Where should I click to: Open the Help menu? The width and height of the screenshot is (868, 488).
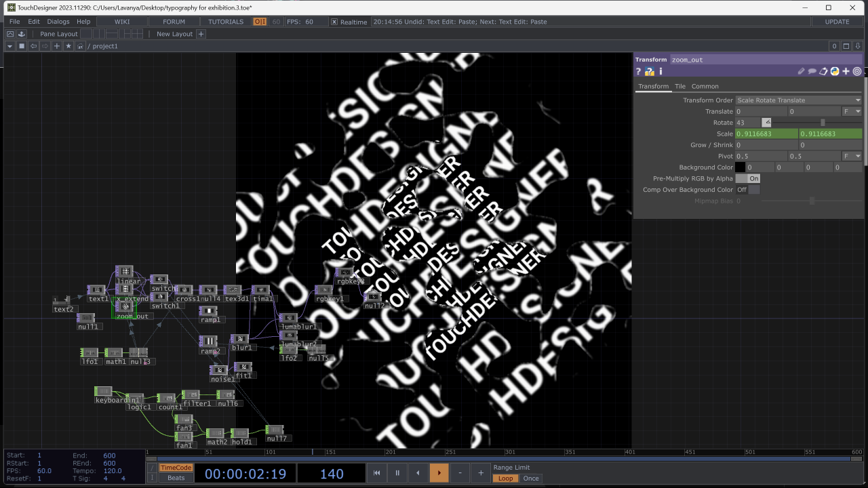[83, 22]
